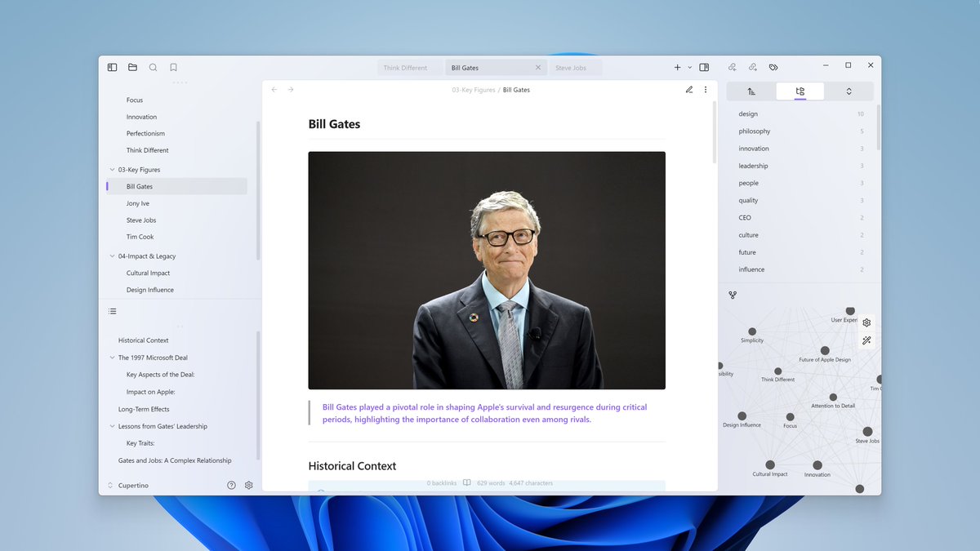Open the Cultural Impact note in sidebar

[149, 273]
